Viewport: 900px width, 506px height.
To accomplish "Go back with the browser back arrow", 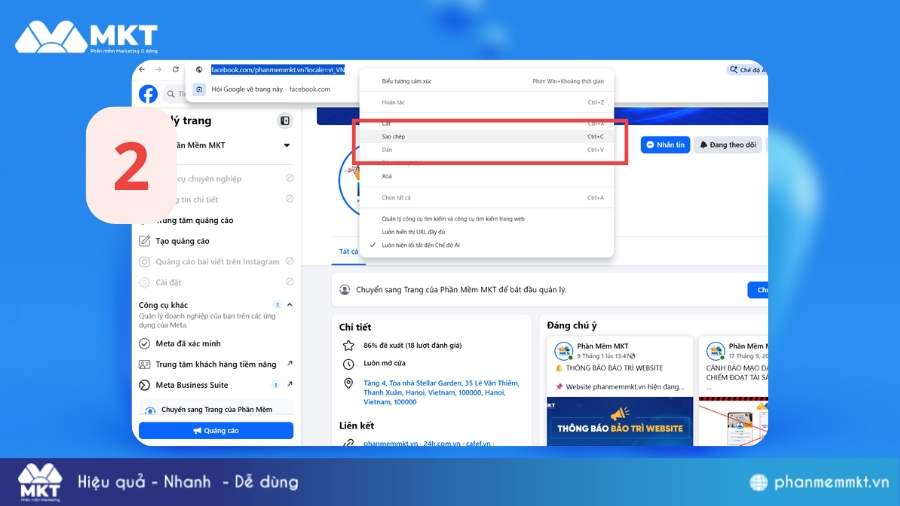I will tap(142, 69).
